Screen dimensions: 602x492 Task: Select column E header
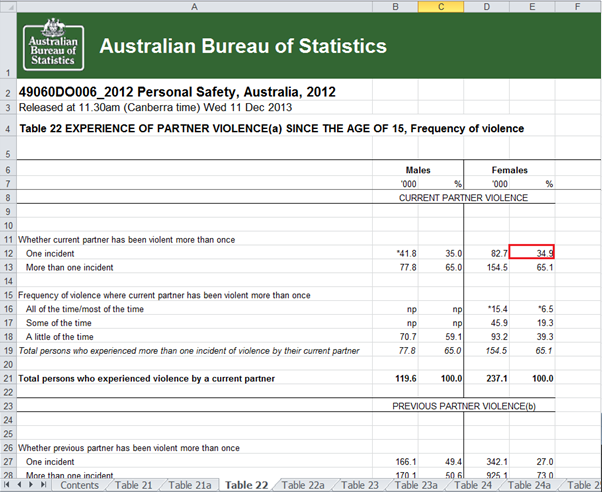(532, 7)
